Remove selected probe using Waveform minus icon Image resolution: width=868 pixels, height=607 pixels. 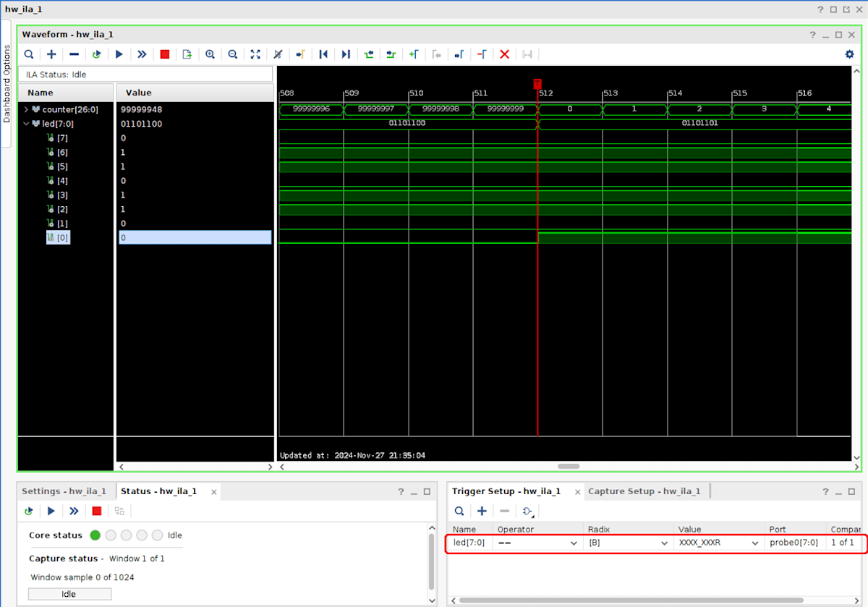click(x=74, y=54)
